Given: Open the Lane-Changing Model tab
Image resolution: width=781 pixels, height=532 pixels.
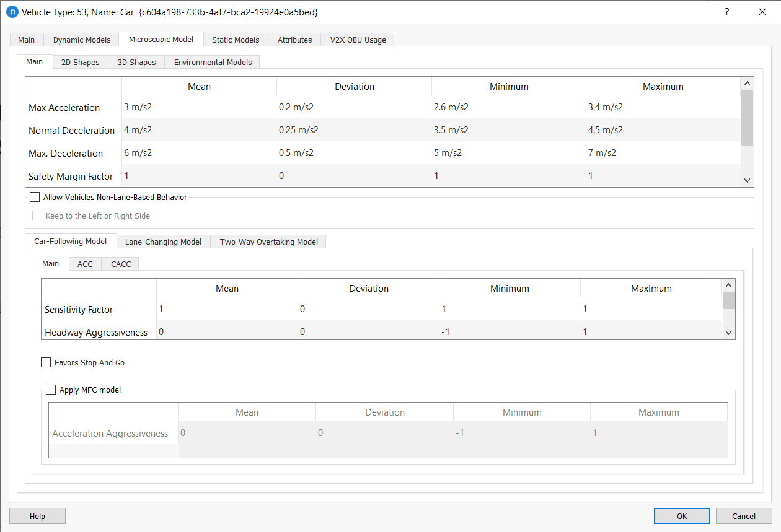Looking at the screenshot, I should coord(163,241).
